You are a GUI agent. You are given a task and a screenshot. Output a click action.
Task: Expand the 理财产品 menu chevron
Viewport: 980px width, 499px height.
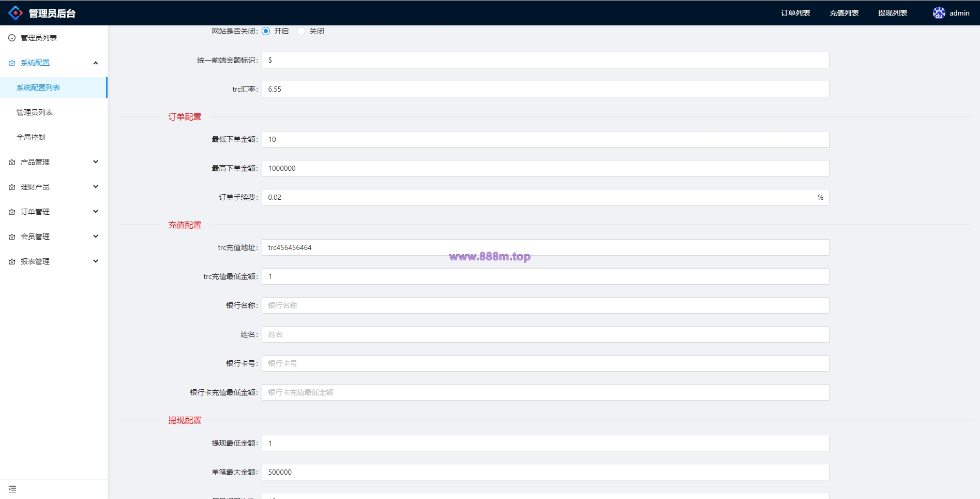point(96,187)
